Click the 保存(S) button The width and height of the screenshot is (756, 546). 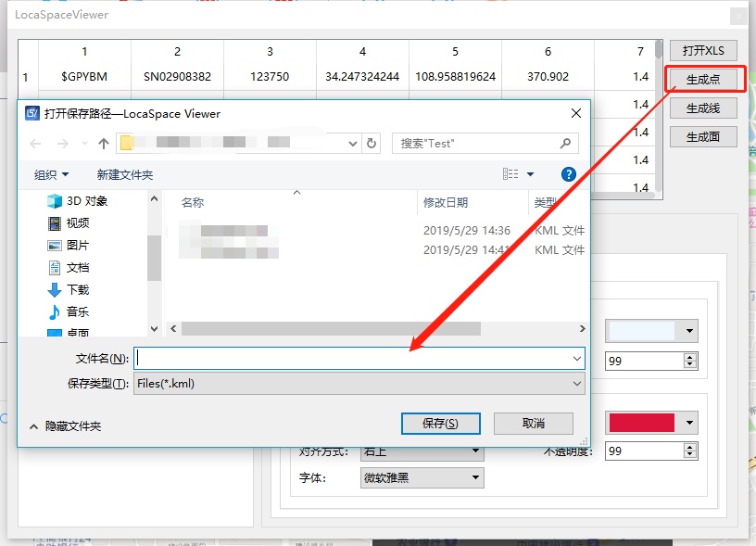[441, 424]
